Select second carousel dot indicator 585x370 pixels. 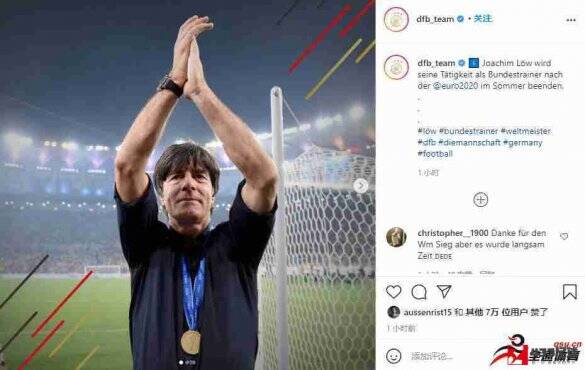click(188, 362)
